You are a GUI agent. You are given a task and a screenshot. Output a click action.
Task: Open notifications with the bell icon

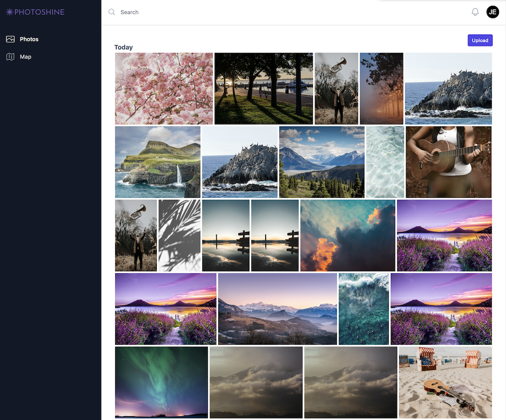coord(475,12)
